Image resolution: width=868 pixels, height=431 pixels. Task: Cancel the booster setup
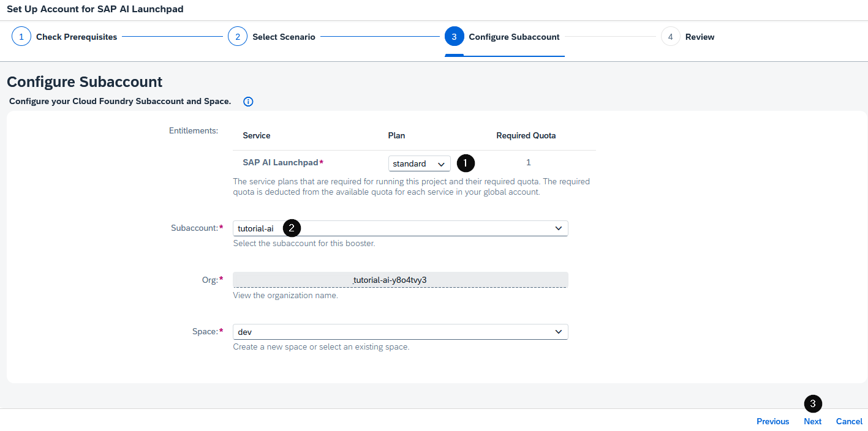849,421
